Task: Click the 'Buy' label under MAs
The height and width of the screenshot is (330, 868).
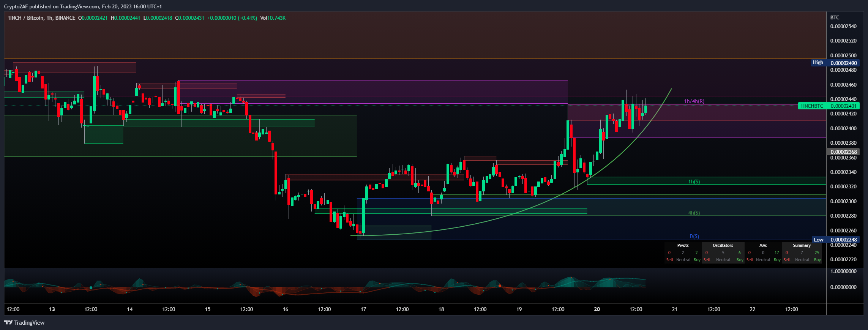Action: point(777,260)
